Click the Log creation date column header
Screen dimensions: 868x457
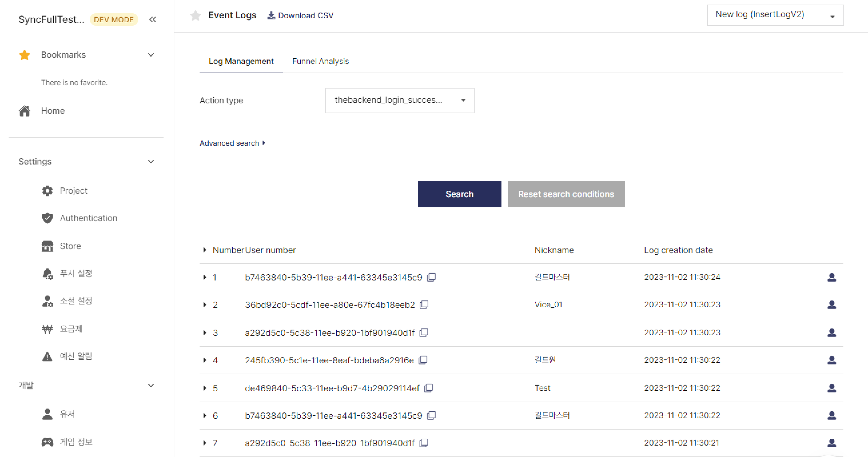coord(678,250)
